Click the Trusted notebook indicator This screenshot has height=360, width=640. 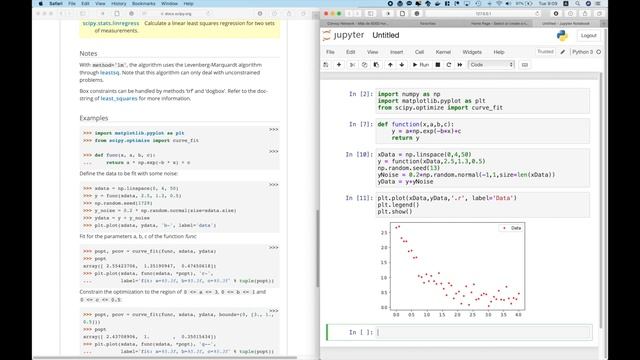(545, 52)
